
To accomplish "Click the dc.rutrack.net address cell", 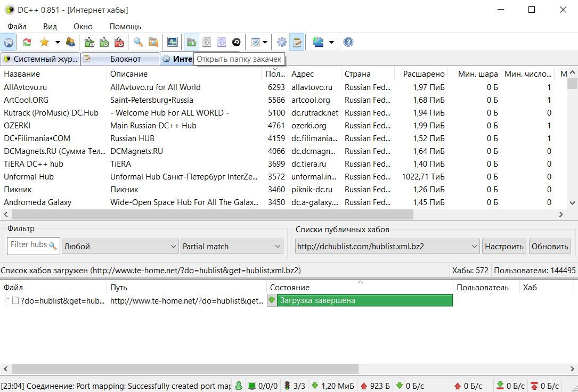I will (314, 113).
